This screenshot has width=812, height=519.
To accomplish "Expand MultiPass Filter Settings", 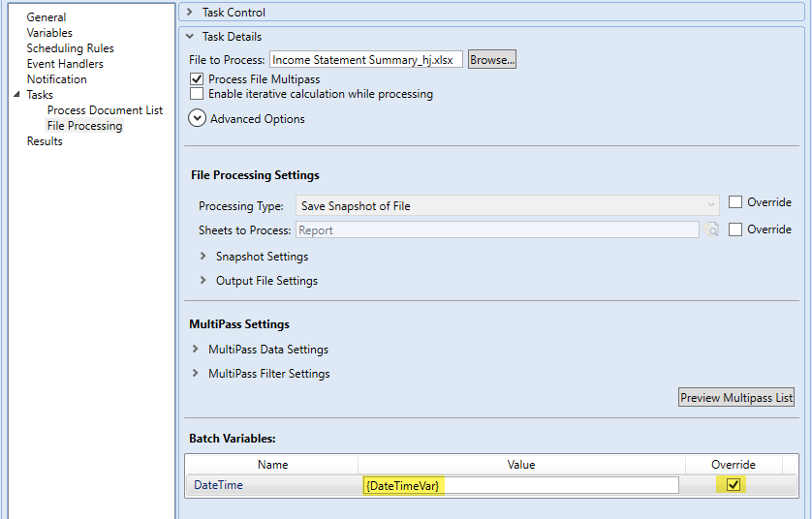I will coord(196,374).
